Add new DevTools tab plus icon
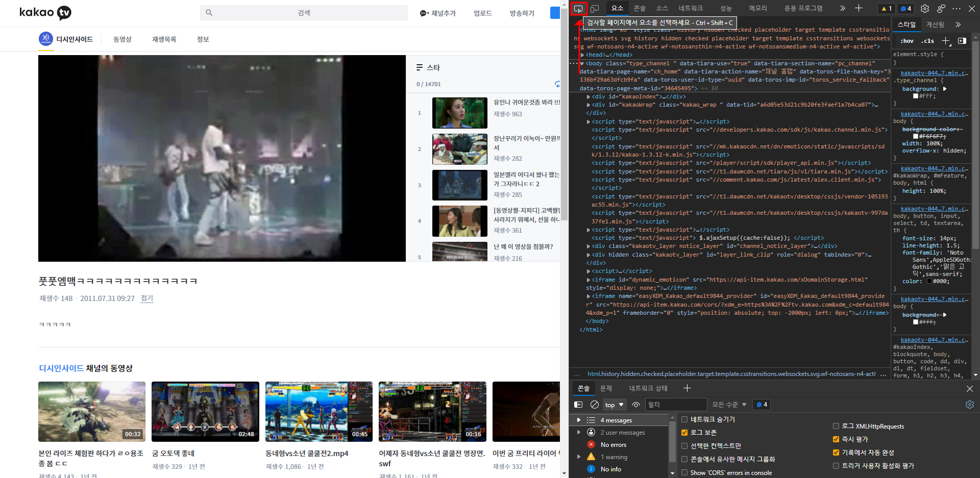980x478 pixels. click(x=859, y=8)
